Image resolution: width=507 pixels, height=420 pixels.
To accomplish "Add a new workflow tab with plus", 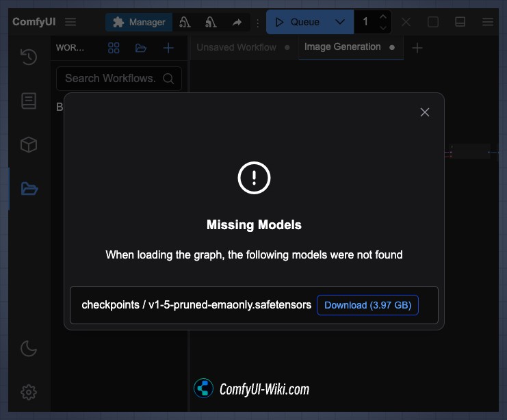I will pyautogui.click(x=417, y=48).
